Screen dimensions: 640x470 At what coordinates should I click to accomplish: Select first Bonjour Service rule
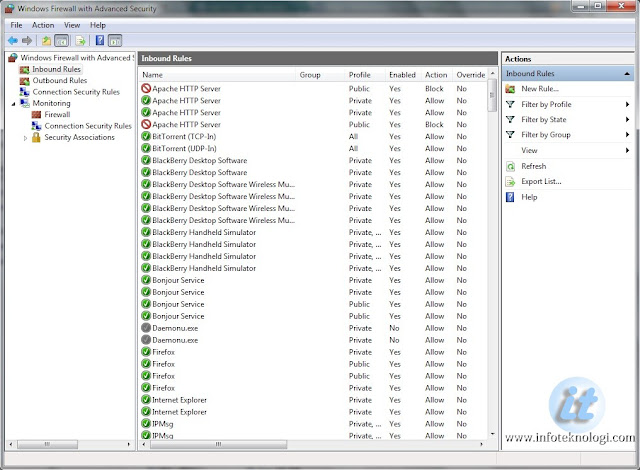click(313, 280)
